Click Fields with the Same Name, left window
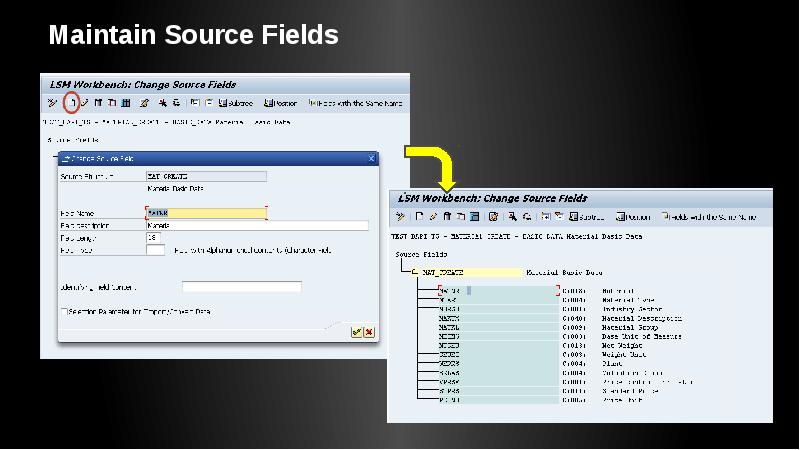Screen dimensions: 800x450 coord(355,103)
